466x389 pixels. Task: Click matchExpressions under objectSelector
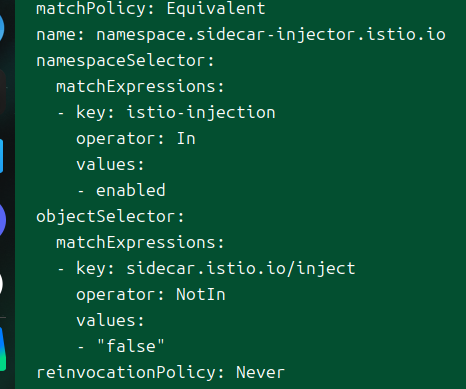[x=140, y=242]
